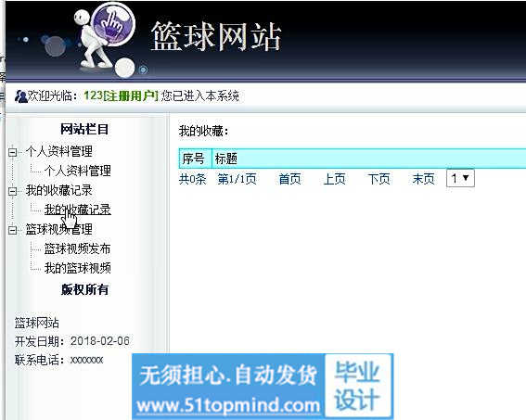Open the 个人资料管理 sub-item
This screenshot has height=420, width=526.
[78, 171]
